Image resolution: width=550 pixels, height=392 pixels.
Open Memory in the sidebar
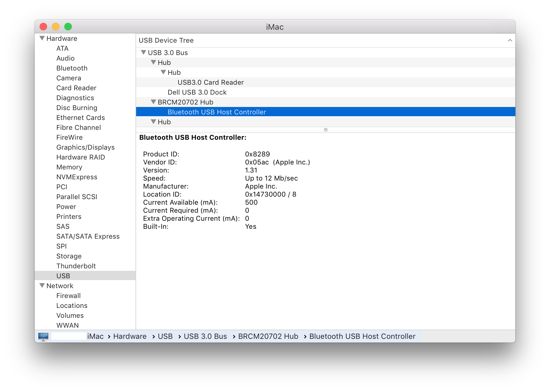(x=85, y=167)
